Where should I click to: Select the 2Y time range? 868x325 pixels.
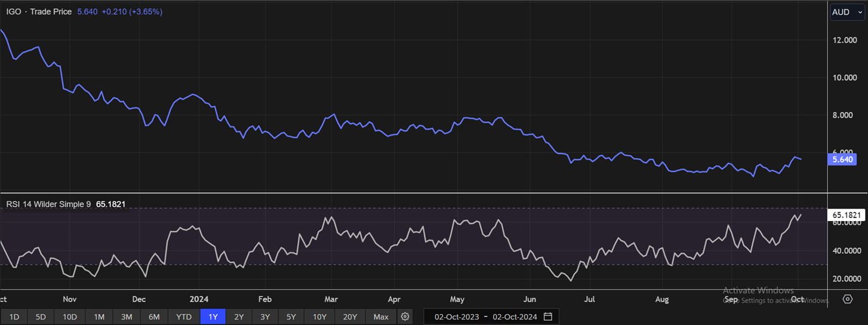pyautogui.click(x=239, y=317)
